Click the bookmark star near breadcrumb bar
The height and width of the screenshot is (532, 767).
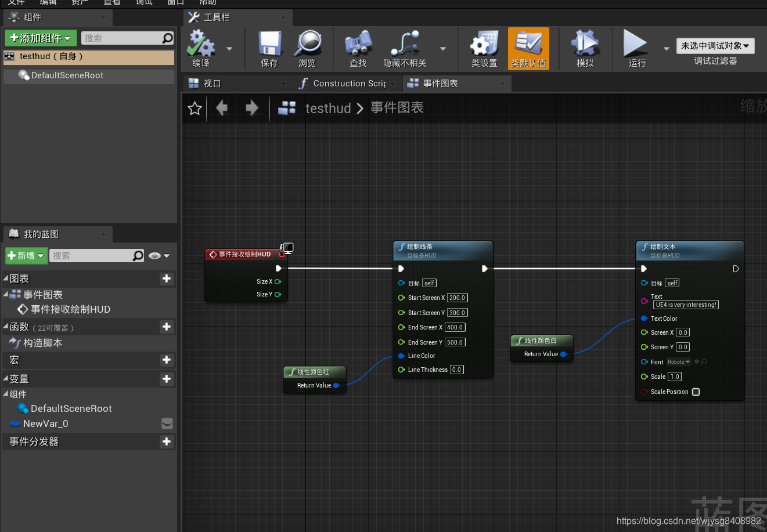pos(194,108)
